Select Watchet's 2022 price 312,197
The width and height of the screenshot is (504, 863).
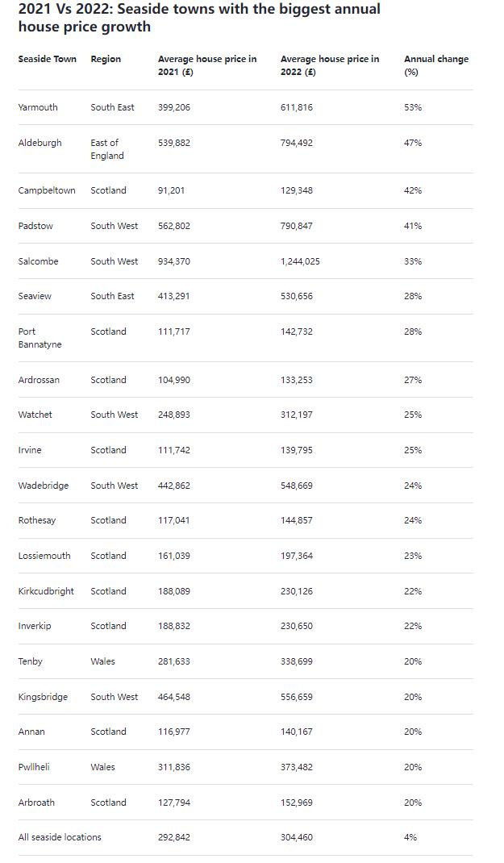pyautogui.click(x=297, y=415)
